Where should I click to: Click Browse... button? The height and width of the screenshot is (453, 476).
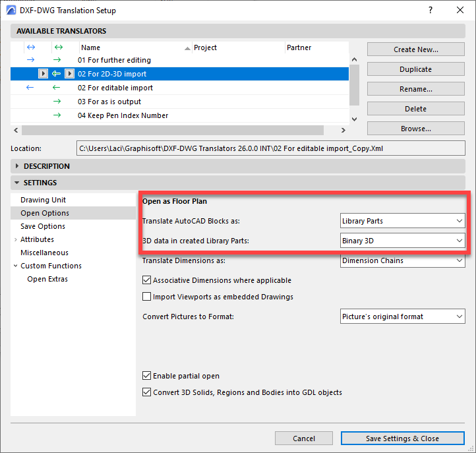[416, 129]
